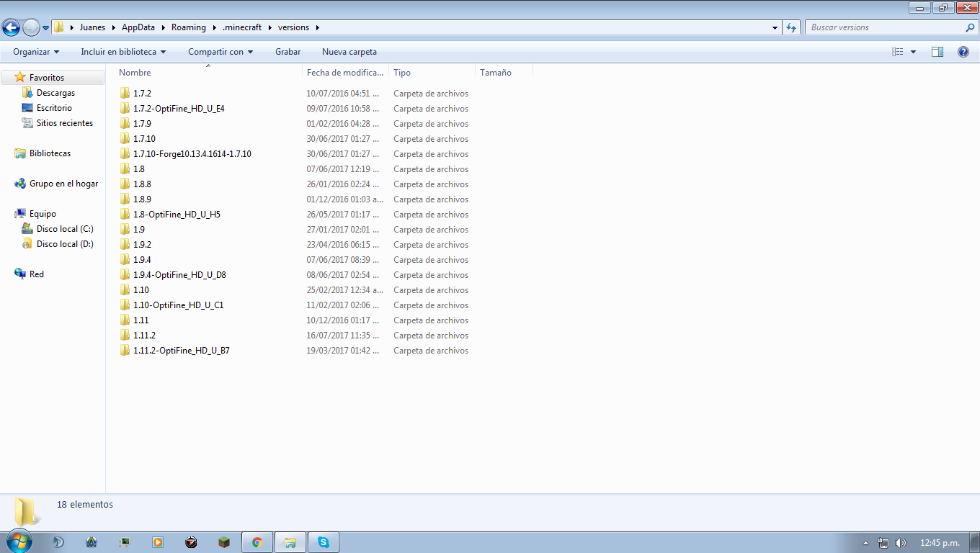Go forward with the Forward arrow button
The width and height of the screenshot is (980, 553).
coord(31,27)
